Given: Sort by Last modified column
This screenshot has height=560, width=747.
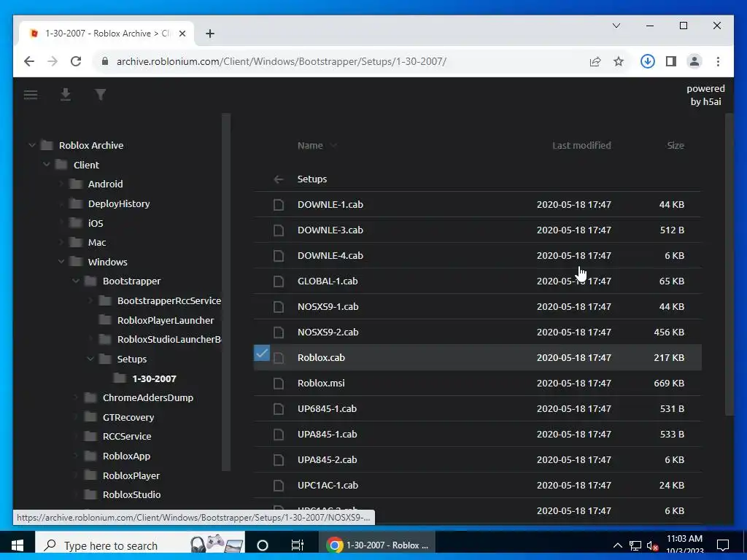Looking at the screenshot, I should (581, 146).
